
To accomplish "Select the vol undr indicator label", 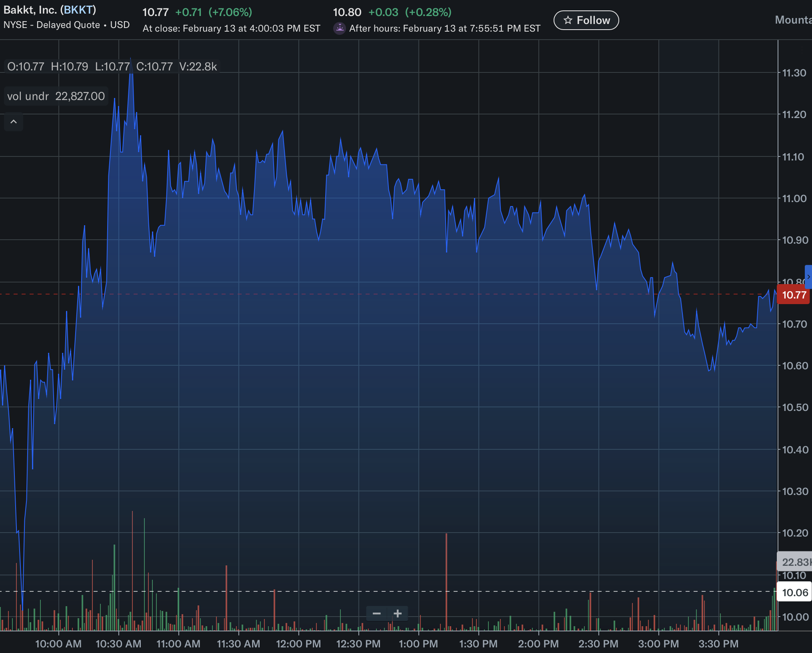I will click(x=28, y=96).
